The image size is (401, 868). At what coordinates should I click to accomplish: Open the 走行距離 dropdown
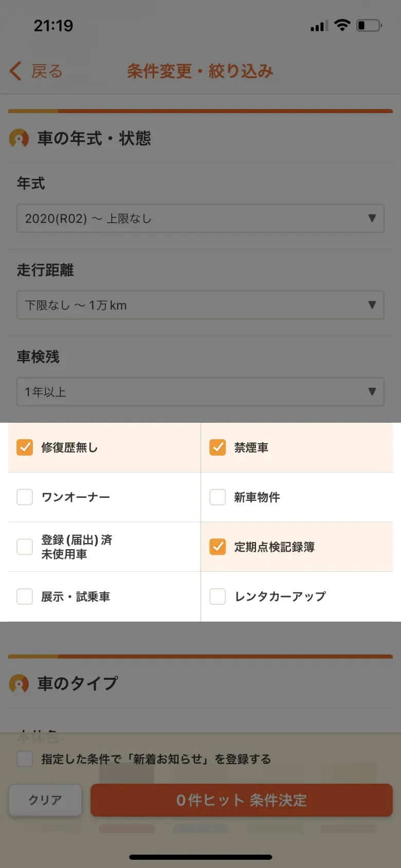point(200,305)
